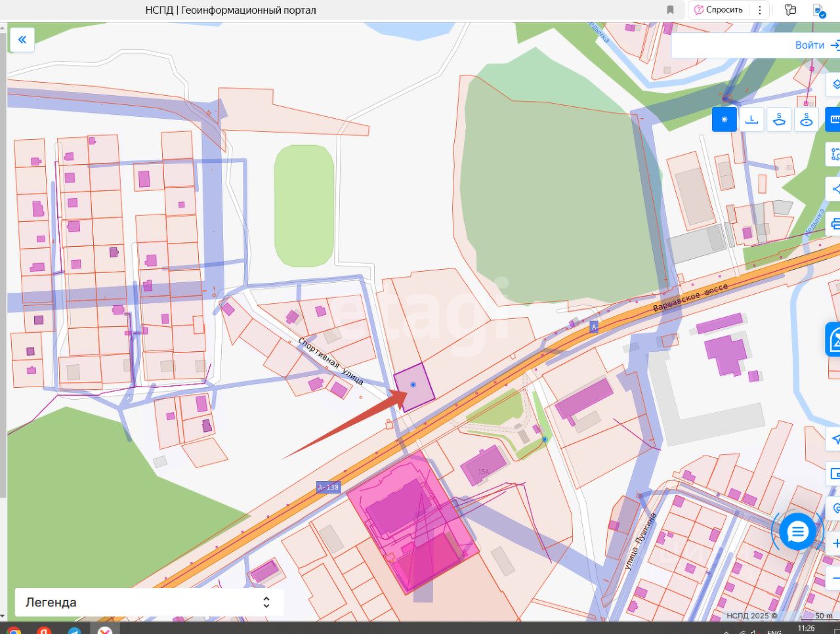Center map on my location arrow
840x634 pixels.
pyautogui.click(x=835, y=438)
